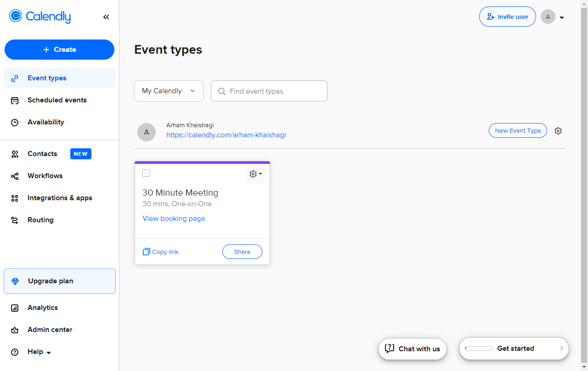Click the Analytics chart icon

tap(15, 308)
